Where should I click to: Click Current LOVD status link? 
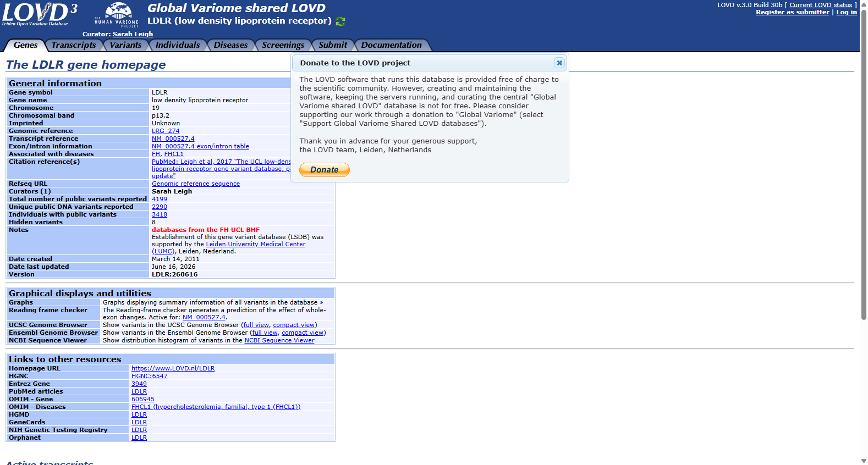821,5
